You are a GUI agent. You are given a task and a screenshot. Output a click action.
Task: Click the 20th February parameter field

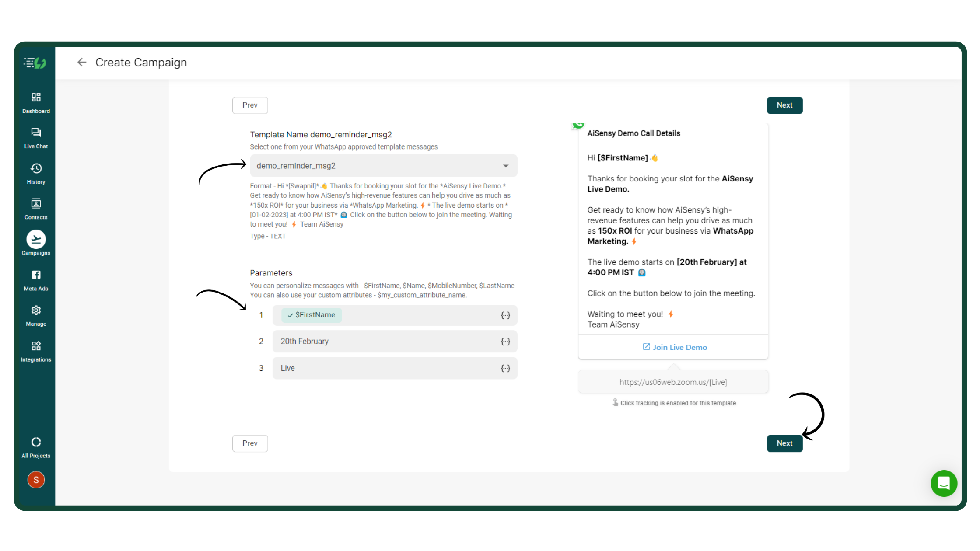tap(385, 342)
